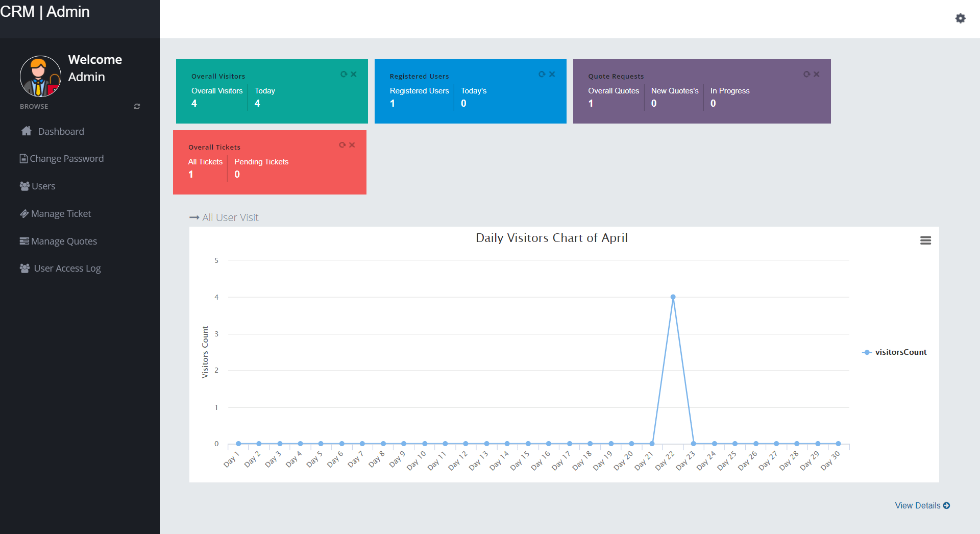Refresh the Overall Tickets card
Screen dimensions: 980x534
coord(342,145)
